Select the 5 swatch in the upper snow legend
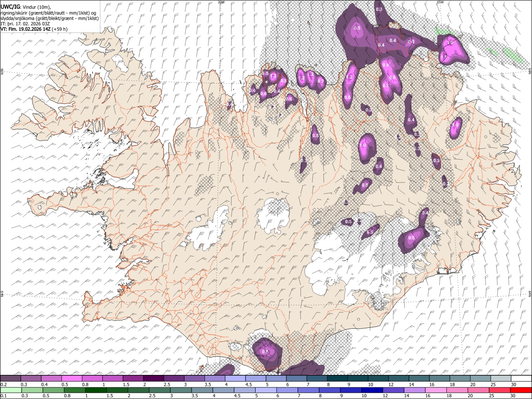Screen dimensions: 532x399 click(x=276, y=378)
